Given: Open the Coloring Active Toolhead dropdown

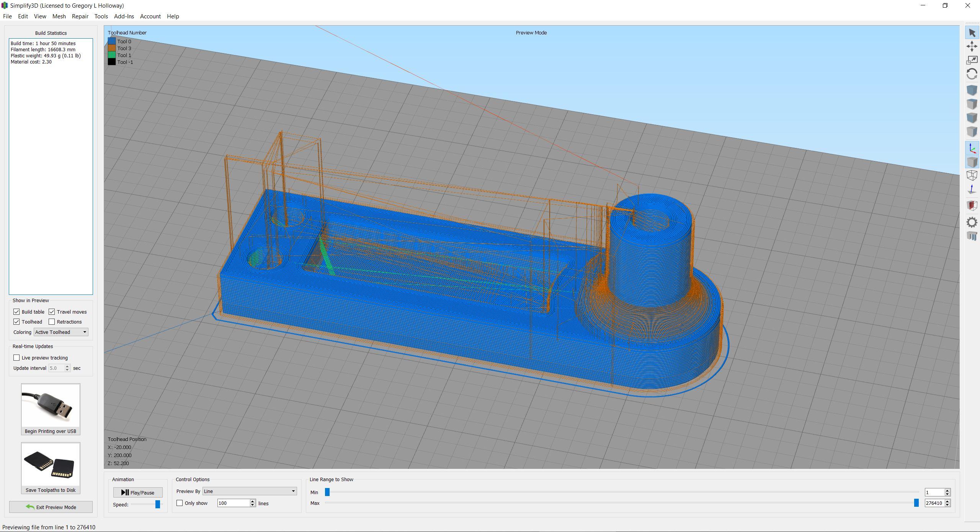Looking at the screenshot, I should point(61,332).
